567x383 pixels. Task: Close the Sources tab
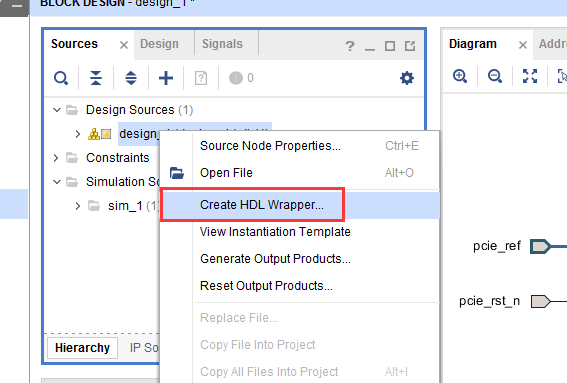pos(124,45)
